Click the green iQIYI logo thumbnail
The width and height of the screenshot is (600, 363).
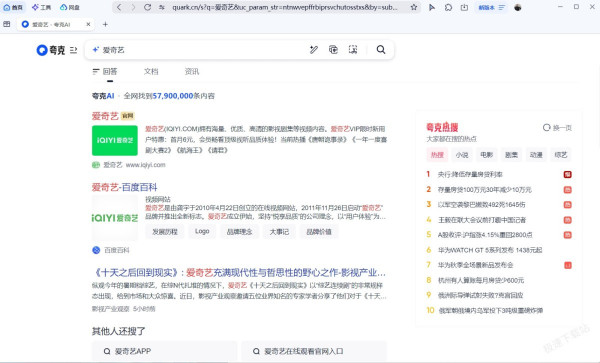pyautogui.click(x=115, y=140)
